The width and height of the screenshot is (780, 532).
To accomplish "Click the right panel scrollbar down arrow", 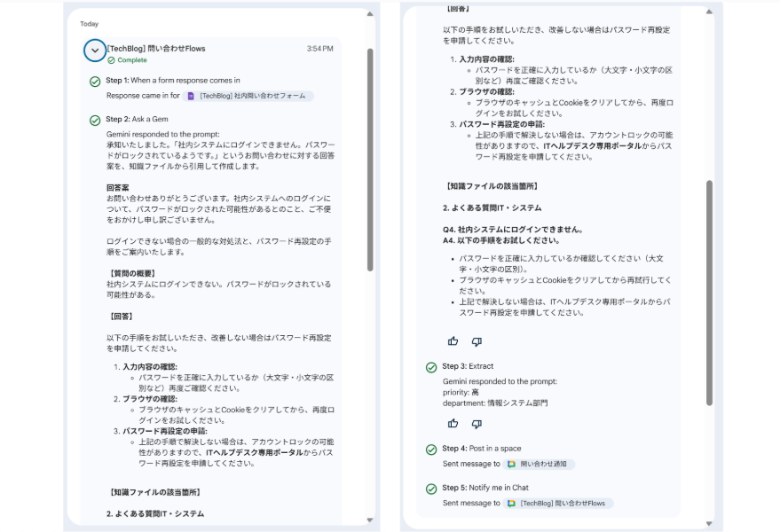I will click(x=709, y=523).
